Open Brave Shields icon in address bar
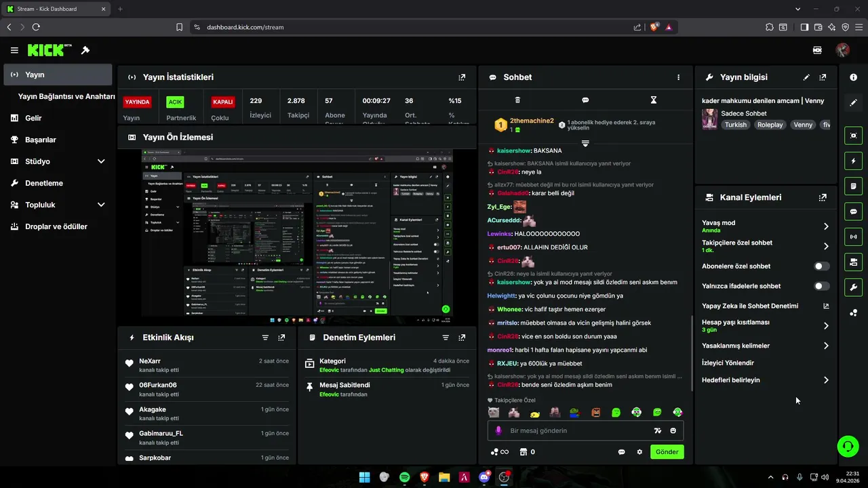This screenshot has width=868, height=488. pyautogui.click(x=654, y=27)
